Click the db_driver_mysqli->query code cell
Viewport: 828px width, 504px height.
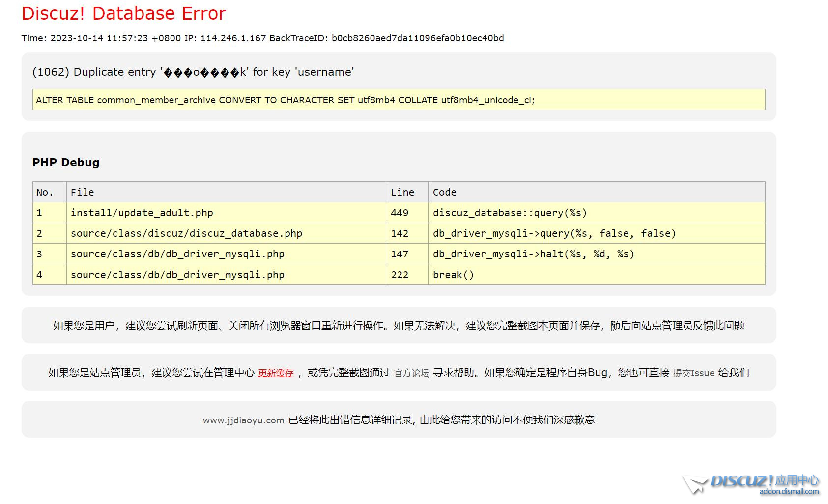(x=597, y=233)
